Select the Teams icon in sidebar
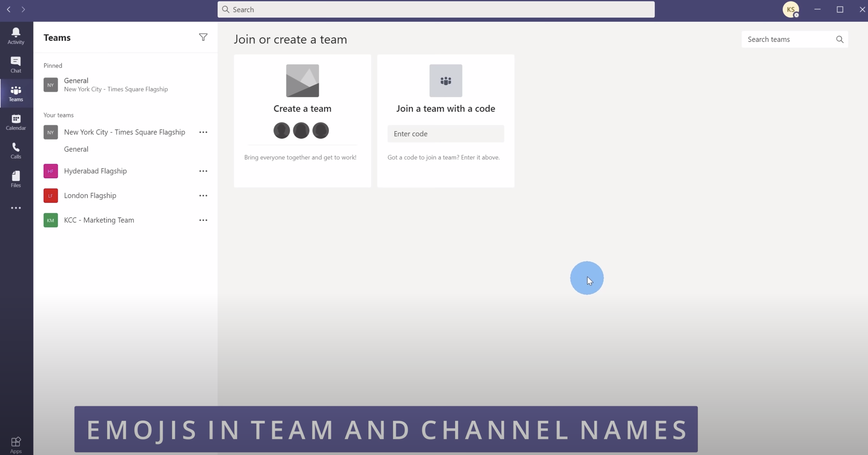 [x=16, y=93]
